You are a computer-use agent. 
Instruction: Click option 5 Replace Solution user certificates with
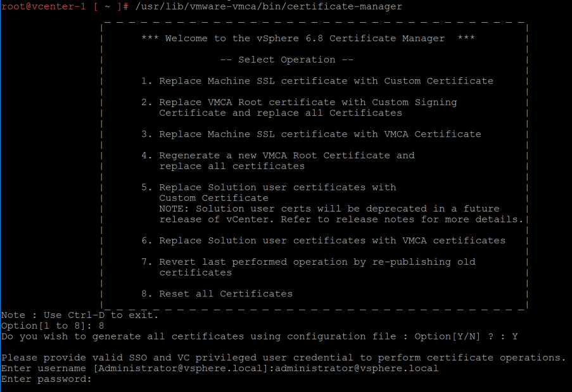(269, 187)
